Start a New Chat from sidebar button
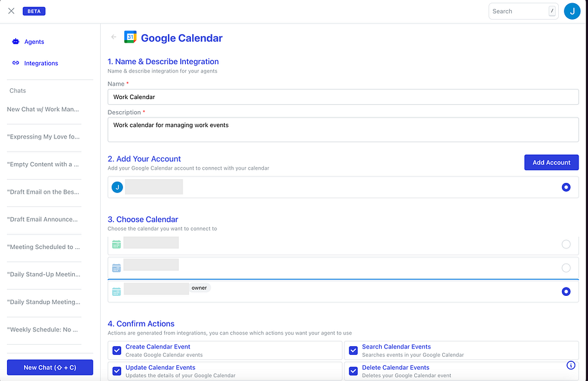The height and width of the screenshot is (381, 588). 50,368
